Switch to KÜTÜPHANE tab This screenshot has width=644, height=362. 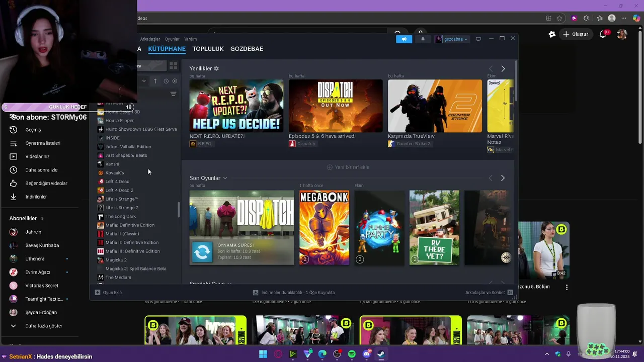click(x=167, y=49)
